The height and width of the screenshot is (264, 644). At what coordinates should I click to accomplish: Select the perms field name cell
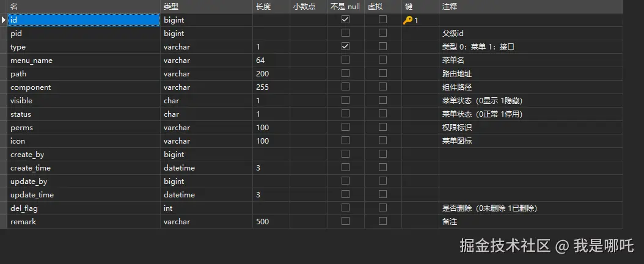84,127
